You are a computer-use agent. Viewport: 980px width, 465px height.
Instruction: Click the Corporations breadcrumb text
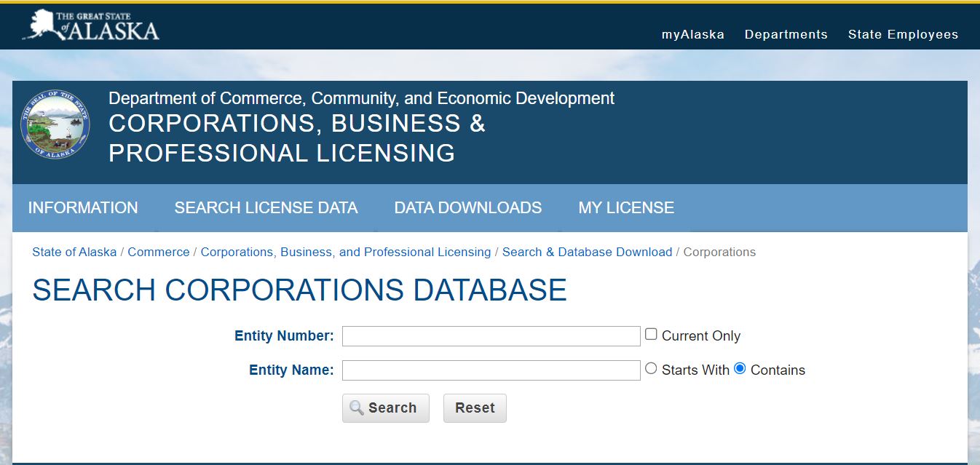pyautogui.click(x=719, y=252)
